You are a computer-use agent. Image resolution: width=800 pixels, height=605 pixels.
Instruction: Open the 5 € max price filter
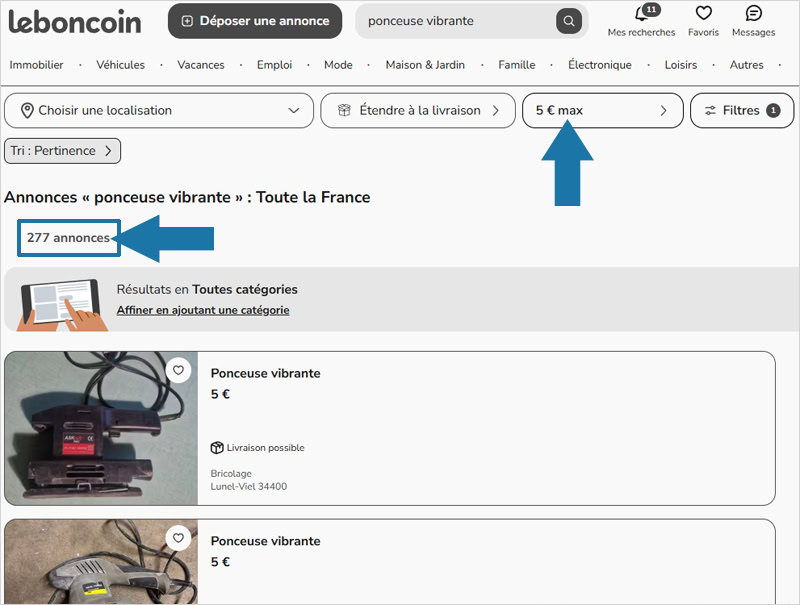(603, 110)
